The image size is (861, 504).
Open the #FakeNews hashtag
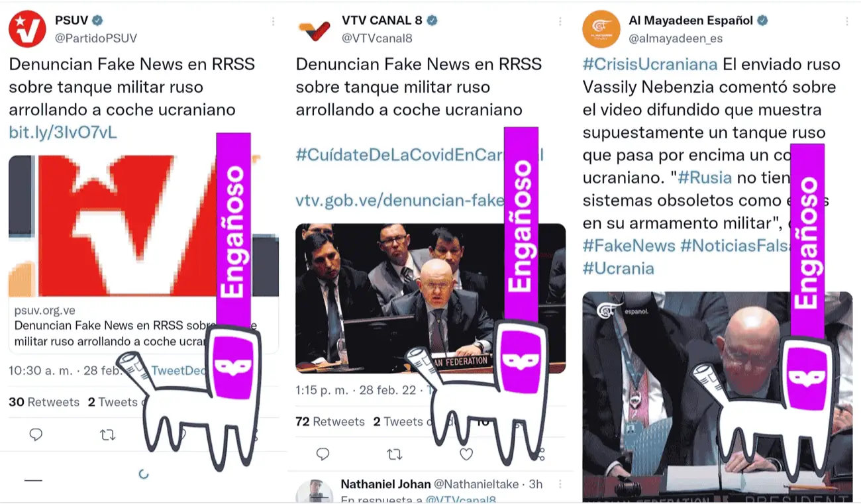(x=629, y=245)
